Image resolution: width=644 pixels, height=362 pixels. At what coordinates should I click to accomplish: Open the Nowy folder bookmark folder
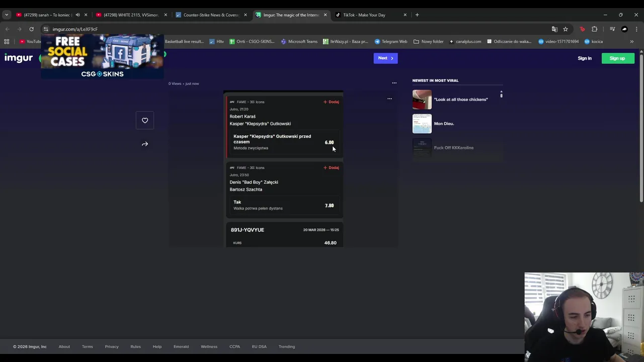(x=429, y=42)
